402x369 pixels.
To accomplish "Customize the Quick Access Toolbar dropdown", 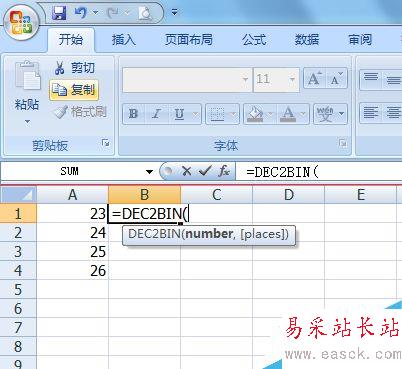I will (x=174, y=13).
